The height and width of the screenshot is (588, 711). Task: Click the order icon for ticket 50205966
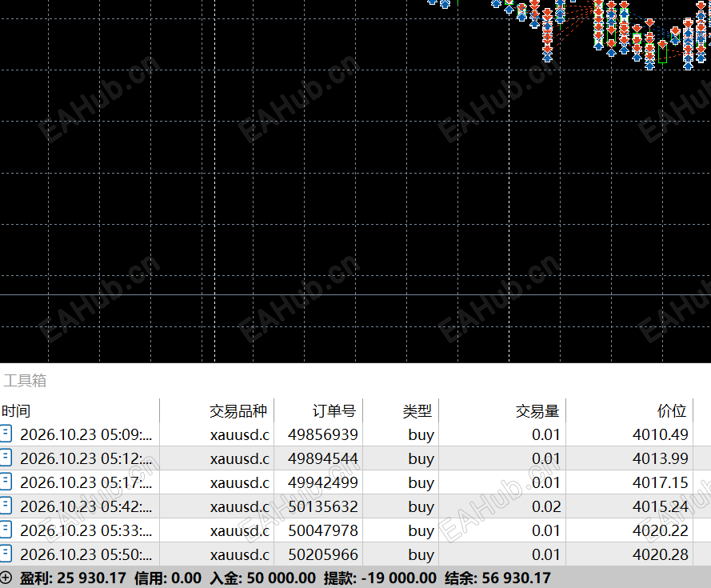tap(6, 554)
